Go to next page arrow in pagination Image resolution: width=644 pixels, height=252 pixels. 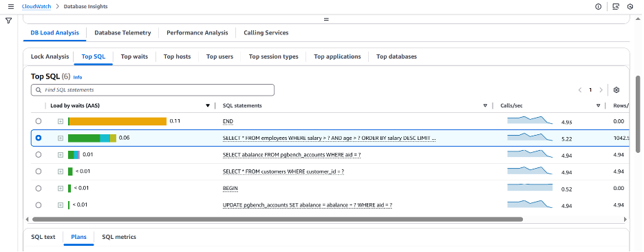[601, 90]
